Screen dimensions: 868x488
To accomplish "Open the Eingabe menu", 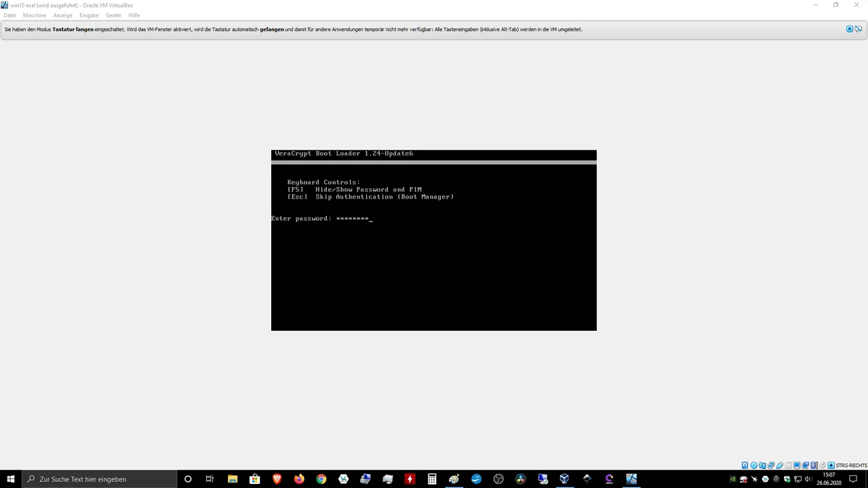I will pos(89,15).
